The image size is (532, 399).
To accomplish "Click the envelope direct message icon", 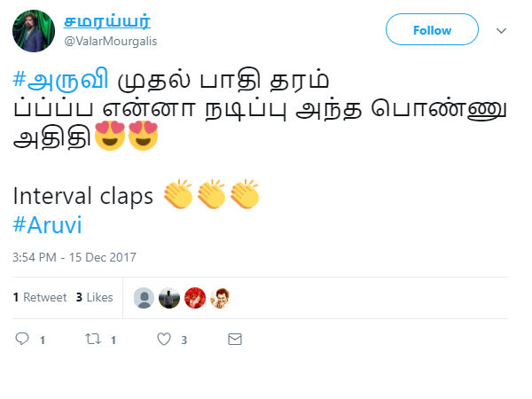I will tap(235, 339).
